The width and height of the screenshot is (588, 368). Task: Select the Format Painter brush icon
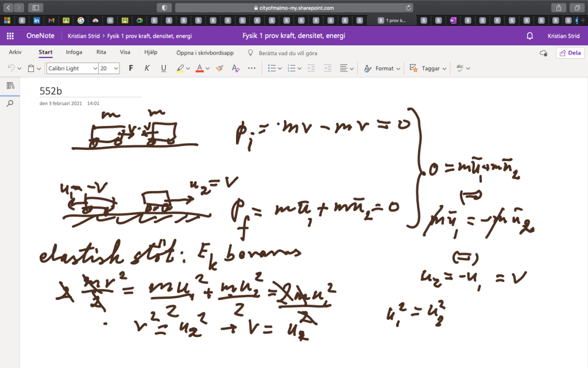[219, 68]
